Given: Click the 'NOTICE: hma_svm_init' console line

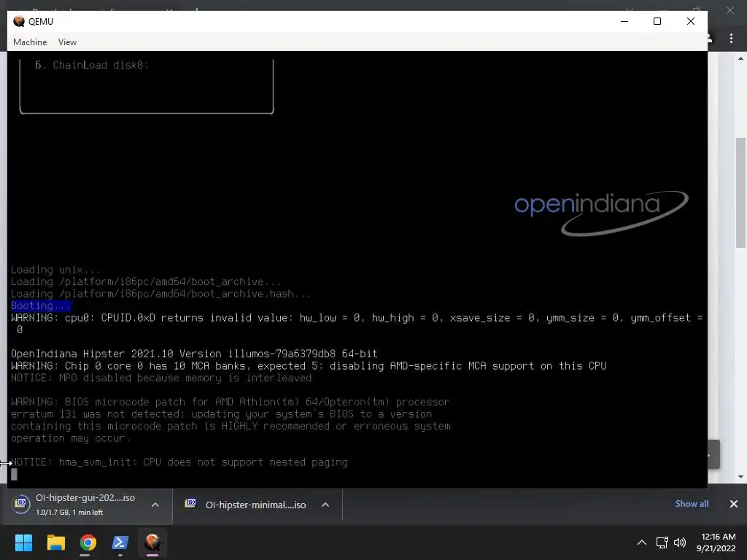Looking at the screenshot, I should [x=179, y=462].
